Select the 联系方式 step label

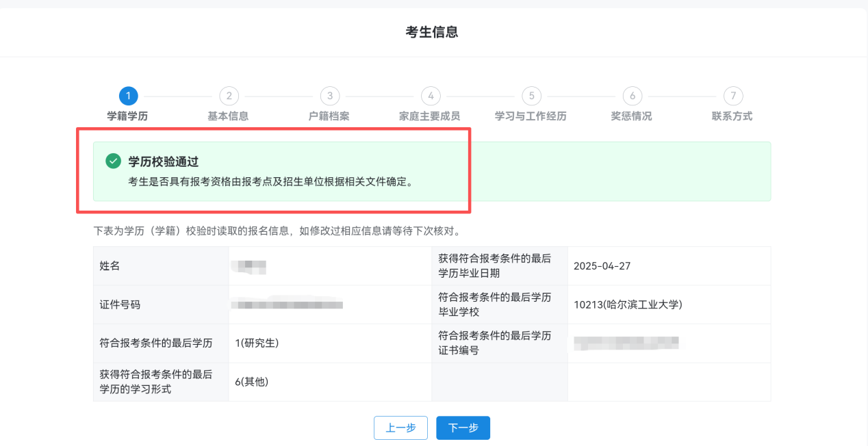[732, 116]
